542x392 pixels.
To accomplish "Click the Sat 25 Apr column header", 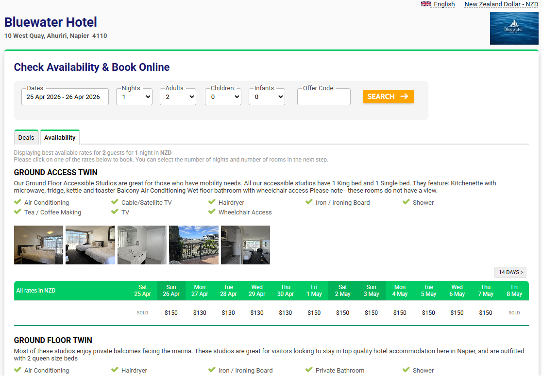I will point(142,291).
